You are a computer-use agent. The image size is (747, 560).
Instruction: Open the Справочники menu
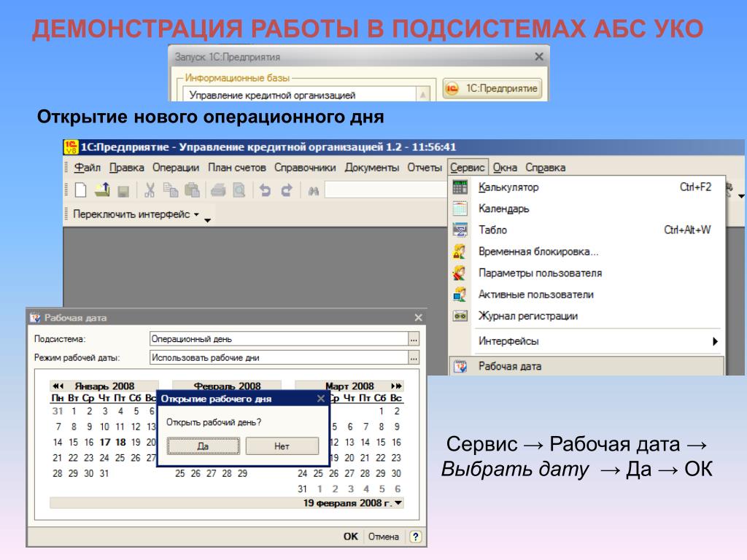click(x=305, y=168)
